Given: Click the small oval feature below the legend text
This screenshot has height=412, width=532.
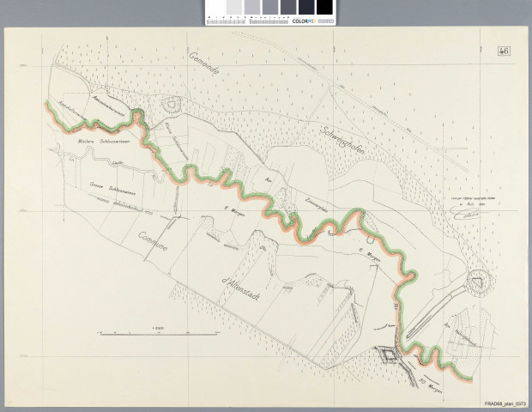Looking at the screenshot, I should tap(468, 215).
